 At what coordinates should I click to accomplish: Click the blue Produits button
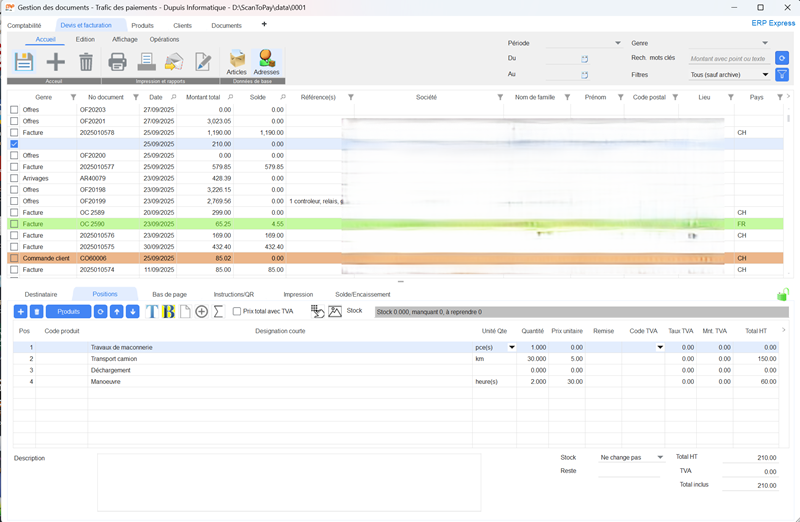(68, 312)
